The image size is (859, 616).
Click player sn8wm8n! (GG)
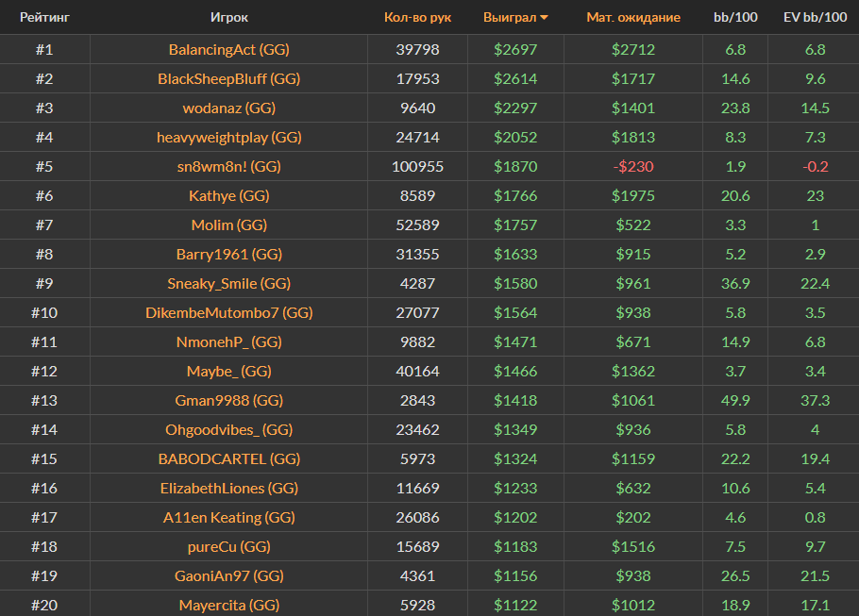pyautogui.click(x=229, y=166)
